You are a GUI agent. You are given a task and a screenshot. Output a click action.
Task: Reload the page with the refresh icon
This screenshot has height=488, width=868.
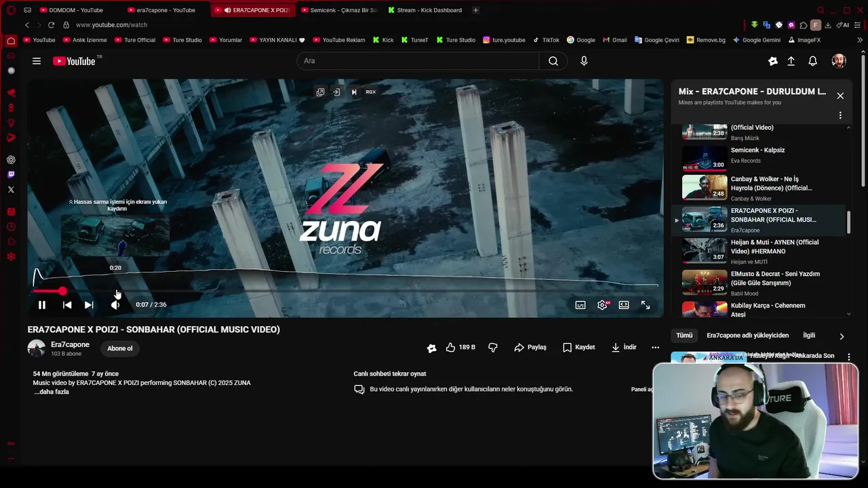click(51, 25)
